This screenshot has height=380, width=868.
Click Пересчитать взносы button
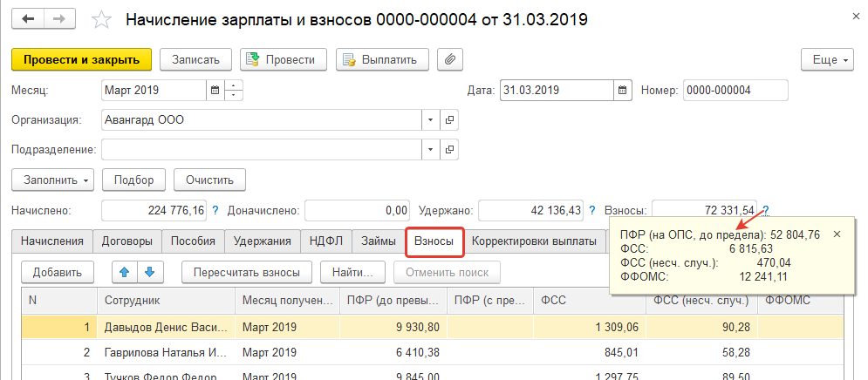(x=247, y=272)
